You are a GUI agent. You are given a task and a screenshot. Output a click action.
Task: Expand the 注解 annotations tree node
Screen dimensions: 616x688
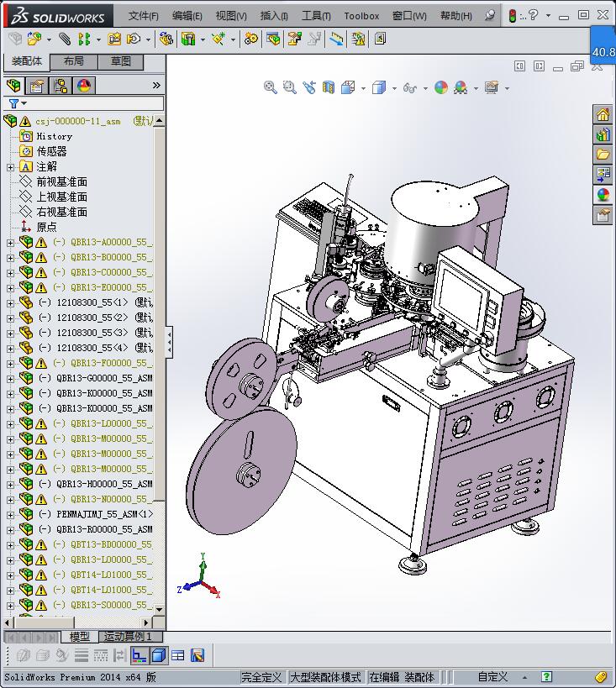[x=10, y=166]
